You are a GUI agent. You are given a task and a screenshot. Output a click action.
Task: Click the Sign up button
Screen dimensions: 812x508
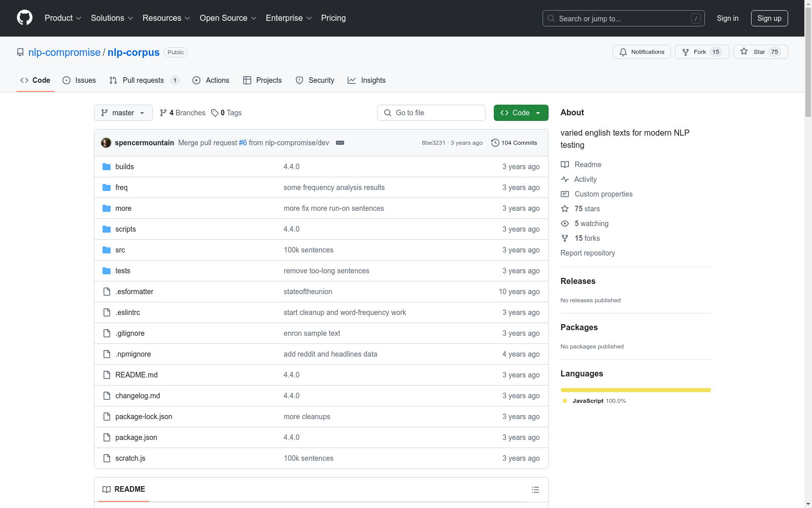(769, 18)
